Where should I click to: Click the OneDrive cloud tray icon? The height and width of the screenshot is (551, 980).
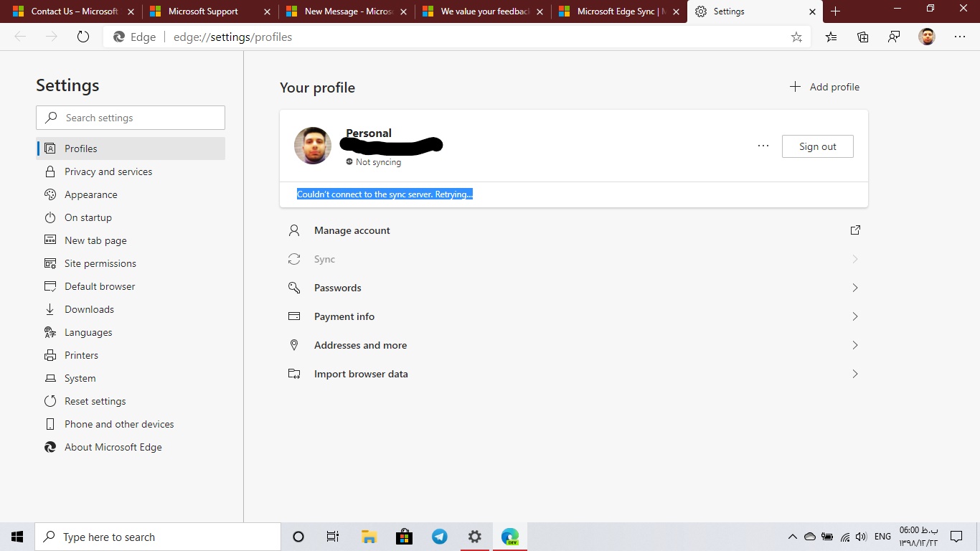809,537
